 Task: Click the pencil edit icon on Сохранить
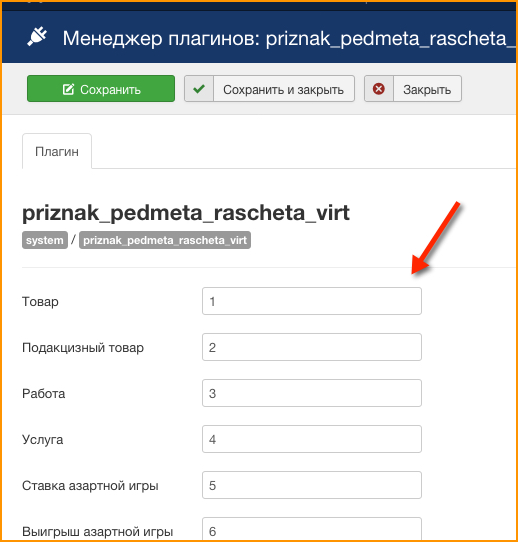(x=68, y=89)
